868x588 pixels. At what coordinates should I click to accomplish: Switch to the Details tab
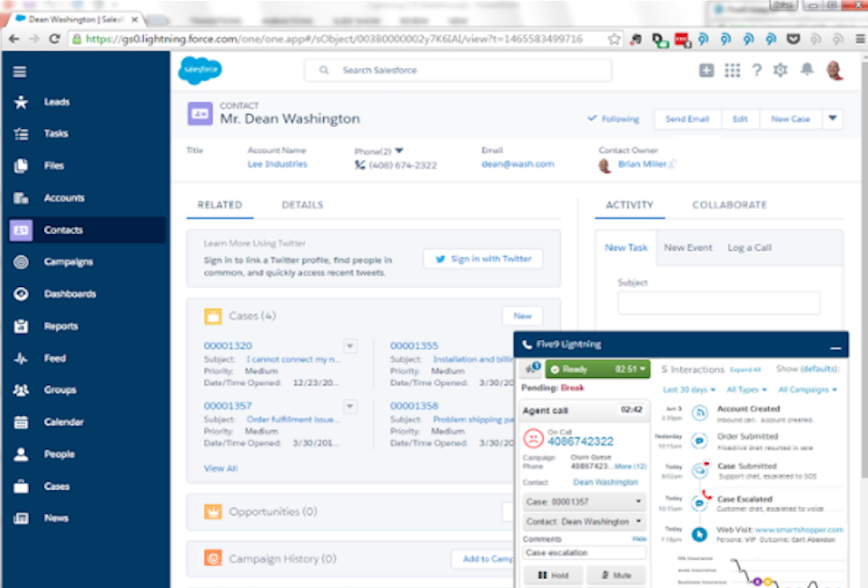[x=302, y=205]
